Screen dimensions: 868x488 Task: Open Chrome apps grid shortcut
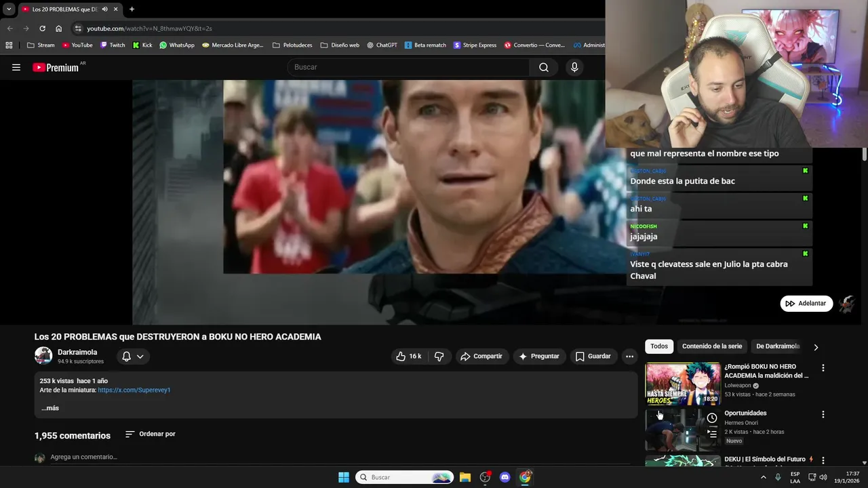[9, 45]
